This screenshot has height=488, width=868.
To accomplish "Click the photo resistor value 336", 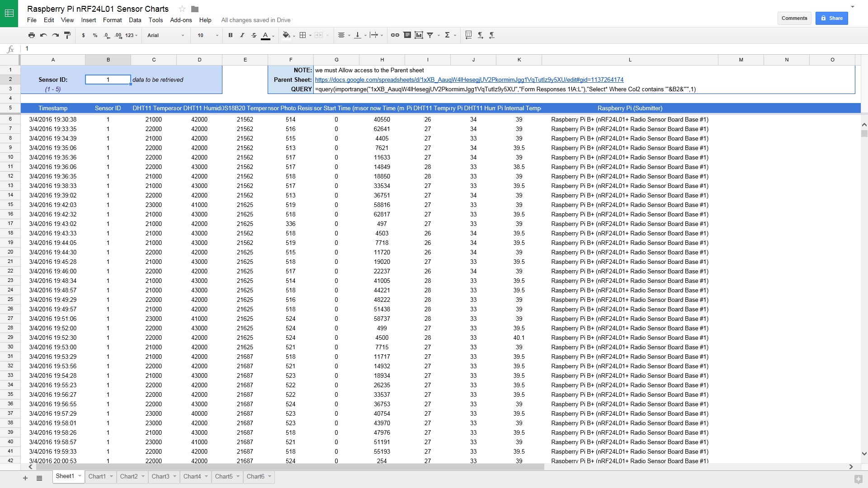I will 291,224.
